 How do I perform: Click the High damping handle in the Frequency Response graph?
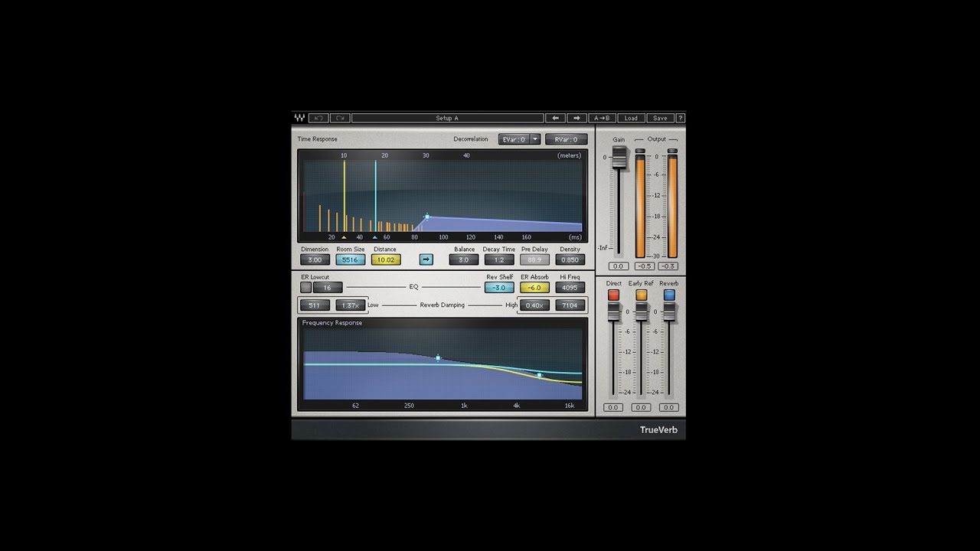(x=540, y=375)
